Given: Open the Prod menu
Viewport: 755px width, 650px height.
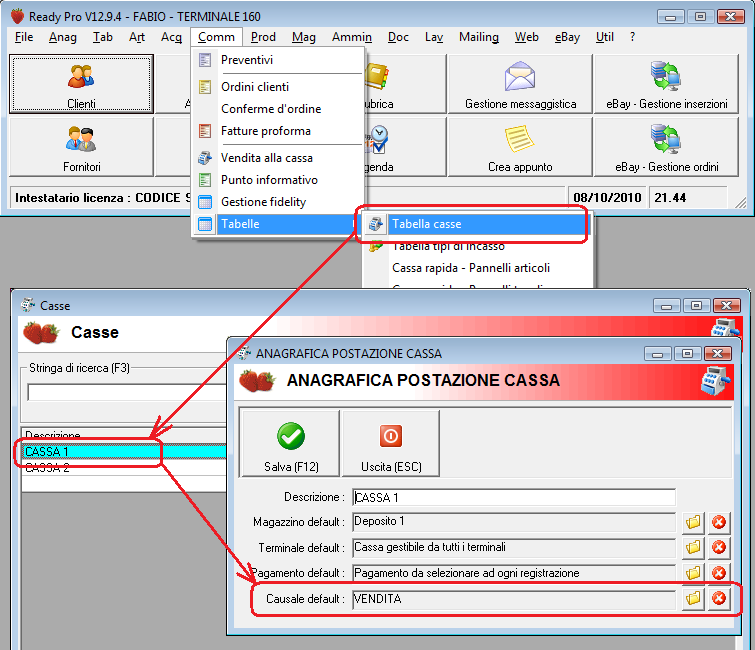Looking at the screenshot, I should coord(263,37).
